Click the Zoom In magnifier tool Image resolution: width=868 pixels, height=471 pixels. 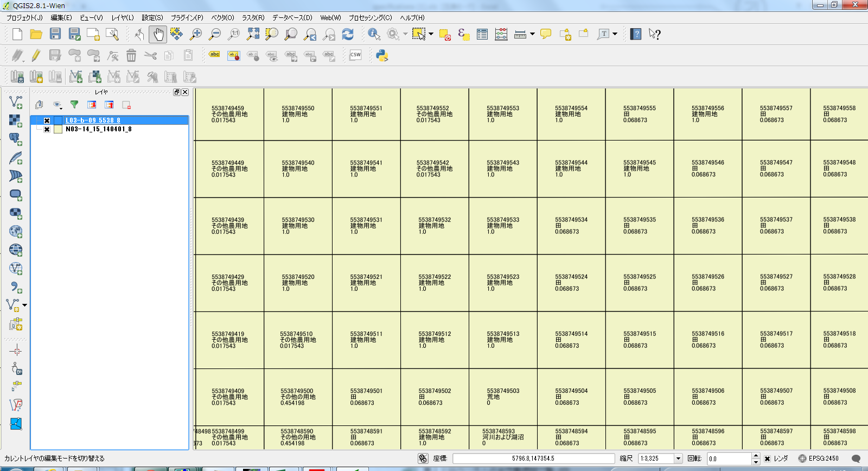tap(195, 34)
